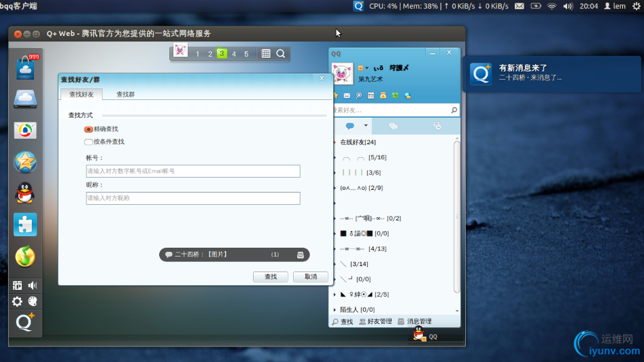This screenshot has height=362, width=644.
Task: Open the group chats tab in QQ panel
Action: pos(394,126)
